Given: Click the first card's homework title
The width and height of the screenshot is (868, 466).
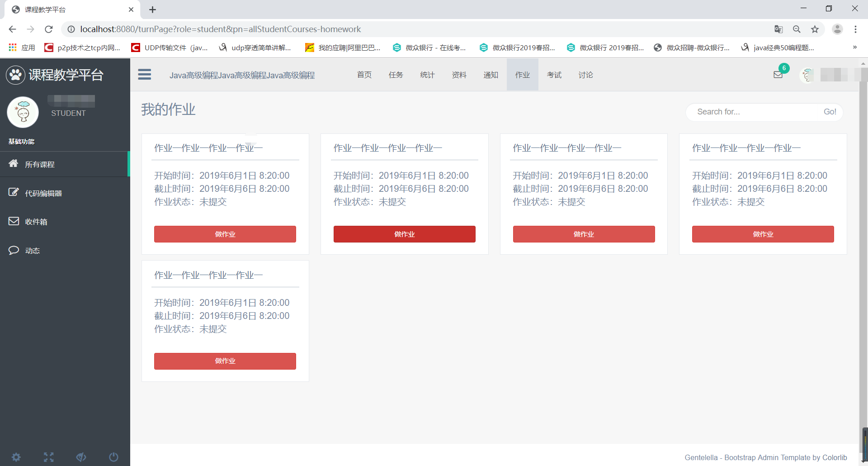Looking at the screenshot, I should point(208,148).
